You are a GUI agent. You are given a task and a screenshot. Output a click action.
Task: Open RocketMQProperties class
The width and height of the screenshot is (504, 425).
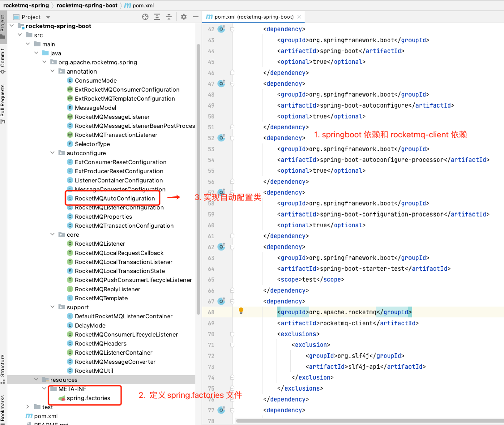coord(99,216)
